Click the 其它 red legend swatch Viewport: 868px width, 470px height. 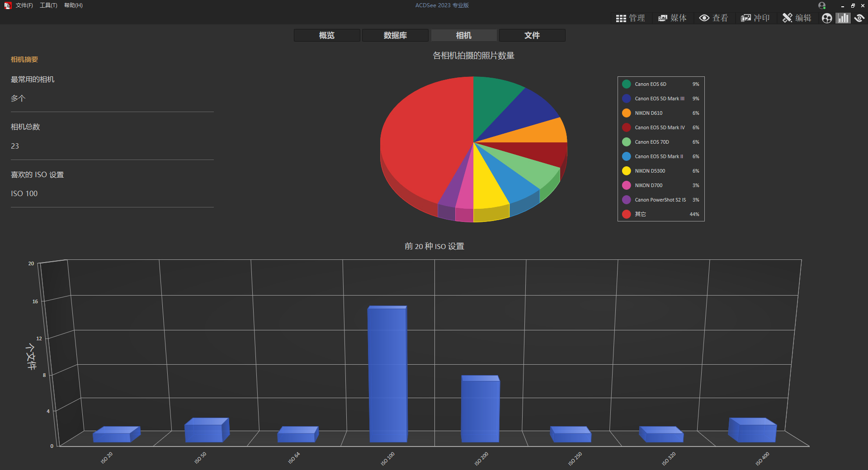tap(626, 214)
